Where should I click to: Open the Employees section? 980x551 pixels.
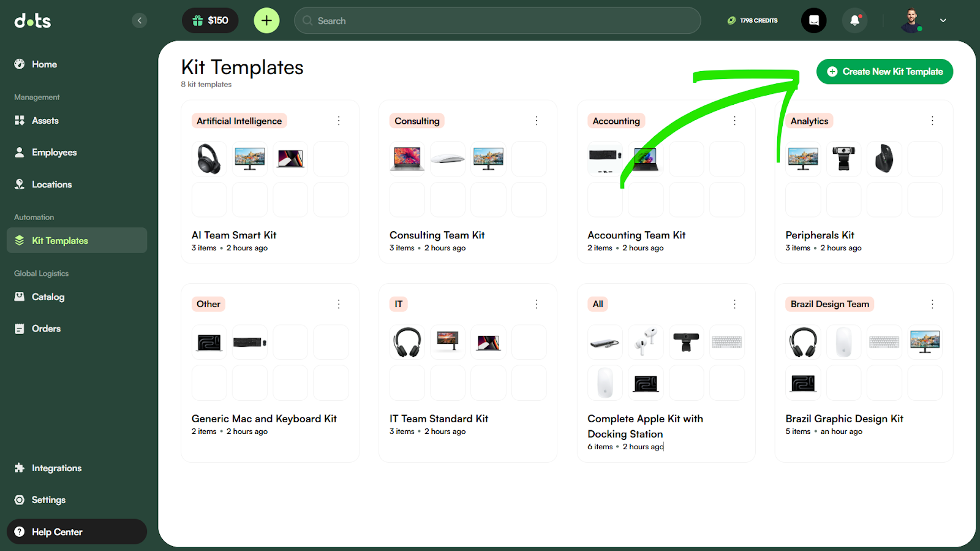(x=77, y=152)
